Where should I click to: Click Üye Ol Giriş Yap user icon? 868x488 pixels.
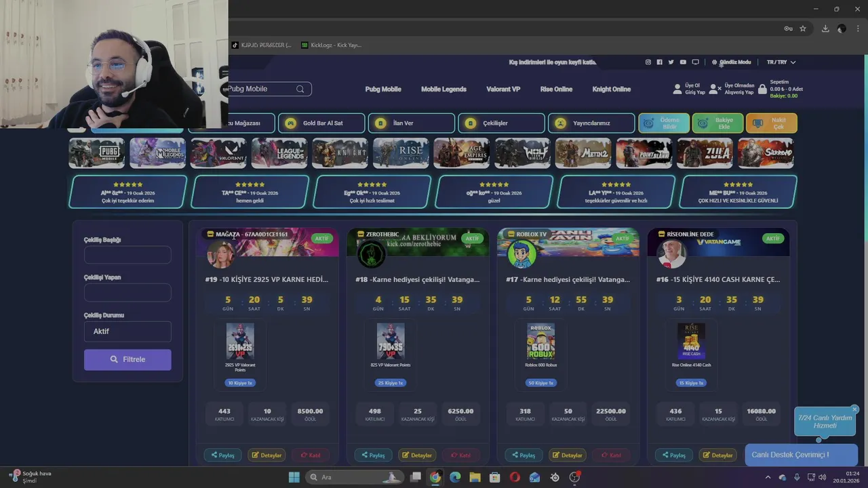[677, 89]
